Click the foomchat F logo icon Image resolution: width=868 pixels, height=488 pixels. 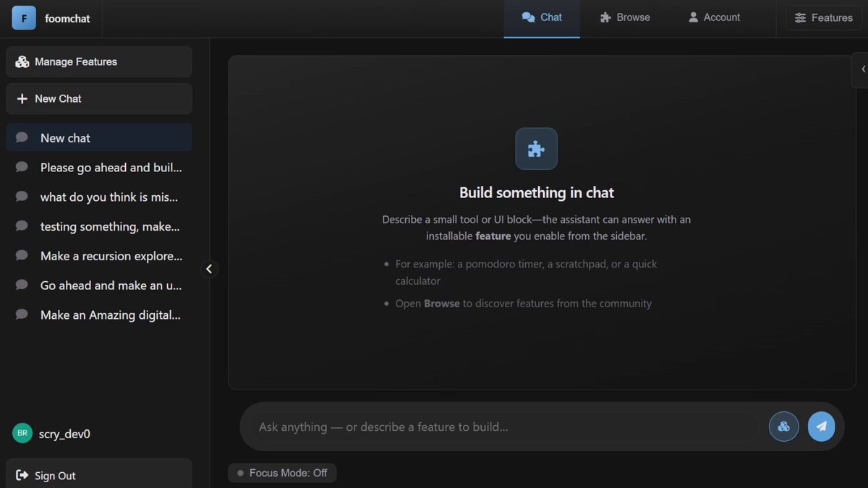24,18
